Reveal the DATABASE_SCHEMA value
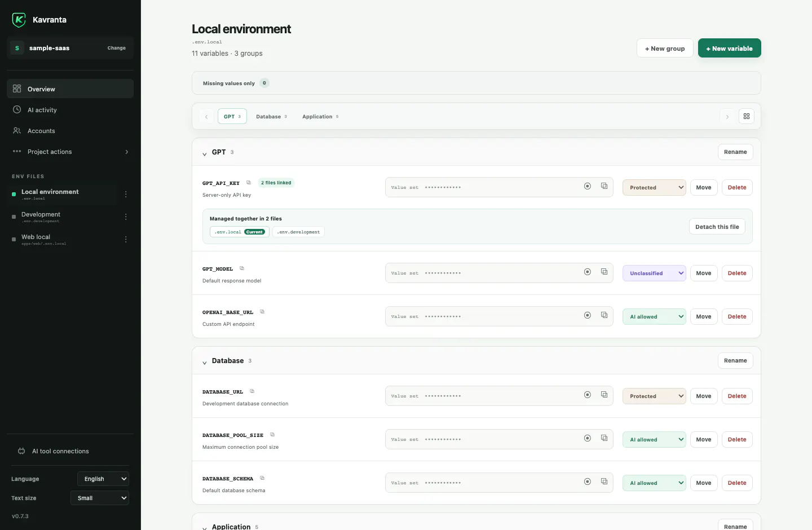Viewport: 812px width, 530px height. pos(588,482)
